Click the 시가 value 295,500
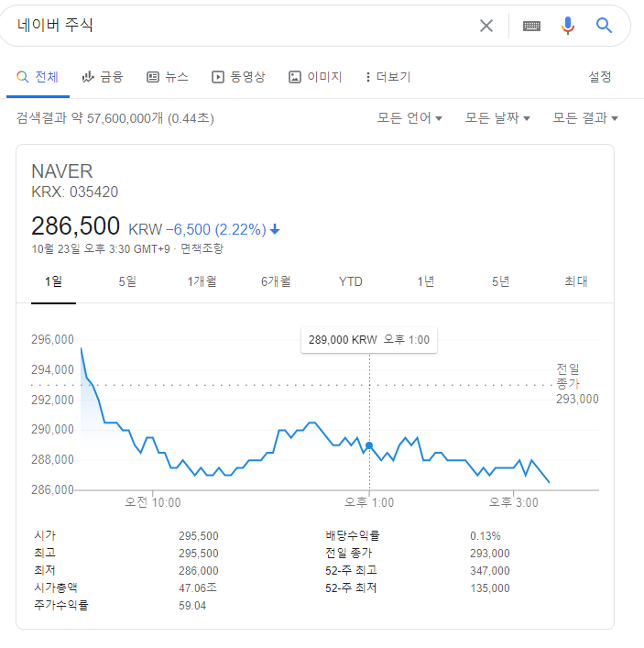Image resolution: width=644 pixels, height=648 pixels. click(198, 536)
